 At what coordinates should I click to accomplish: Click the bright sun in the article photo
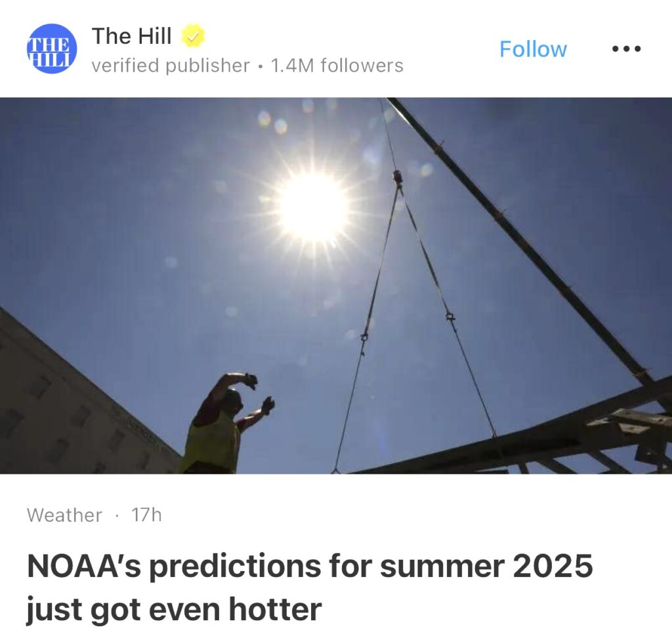pos(312,206)
